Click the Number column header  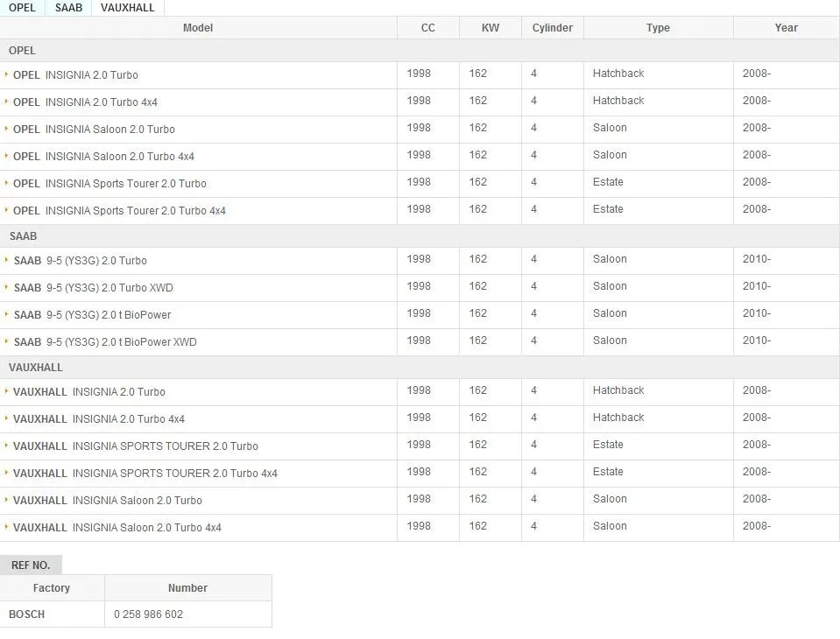click(x=187, y=588)
